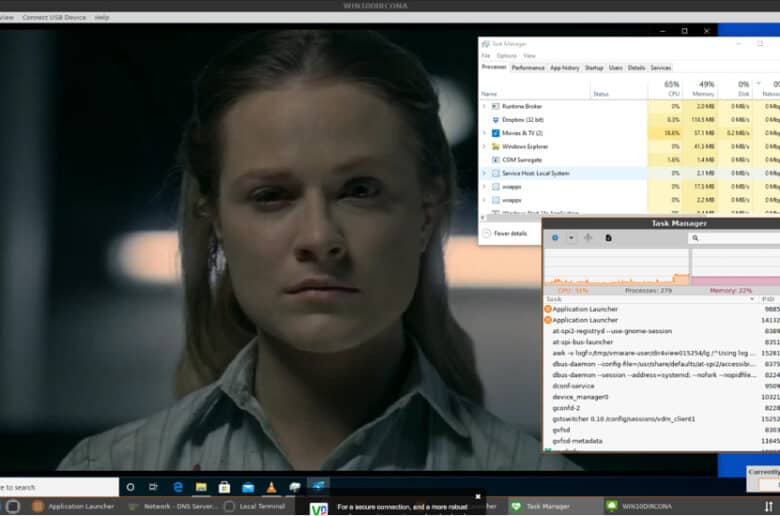The height and width of the screenshot is (516, 780).
Task: Click the Task Manager panel button
Action: coord(555,507)
